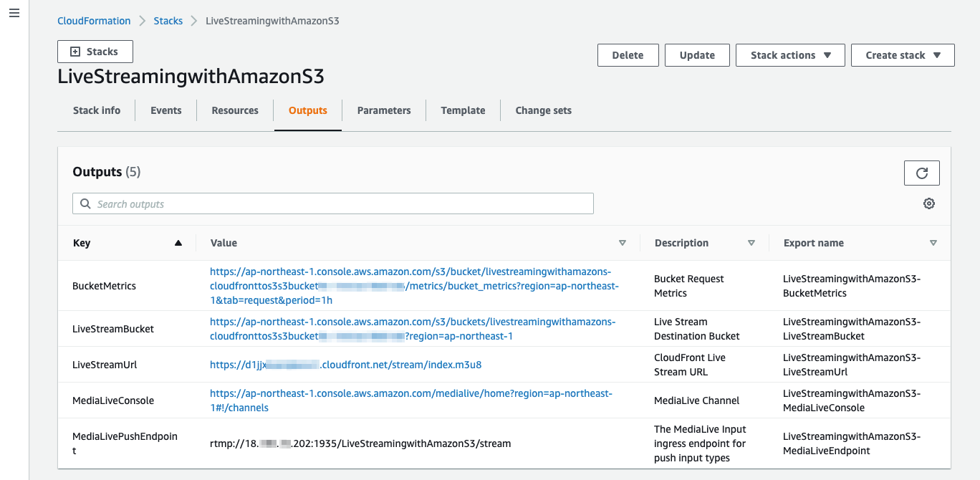Open the MediaLiveConsole channels link
Viewport: 980px width, 480px height.
[410, 393]
